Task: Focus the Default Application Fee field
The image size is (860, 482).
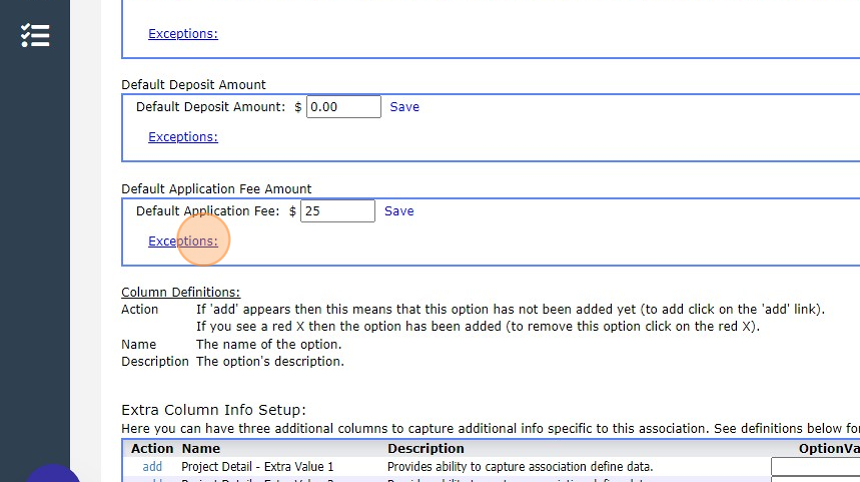Action: 338,211
